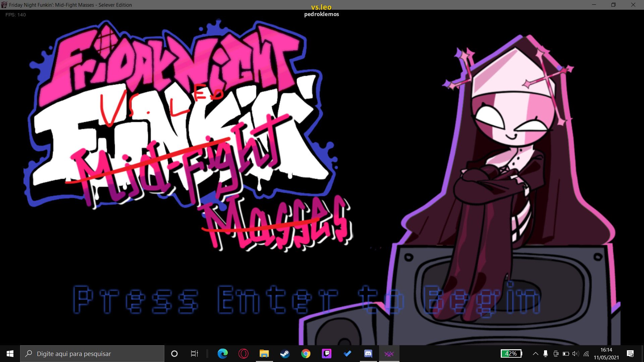Open Task View on taskbar
644x362 pixels.
pos(195,354)
